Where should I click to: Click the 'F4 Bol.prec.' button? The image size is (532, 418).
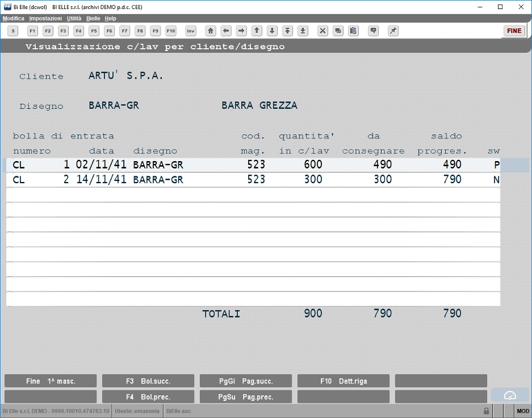coord(148,396)
